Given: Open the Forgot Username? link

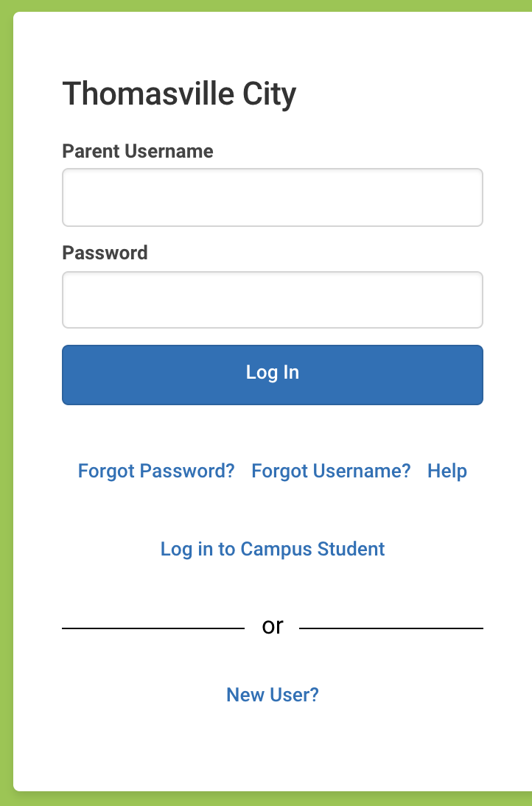Looking at the screenshot, I should click(331, 471).
